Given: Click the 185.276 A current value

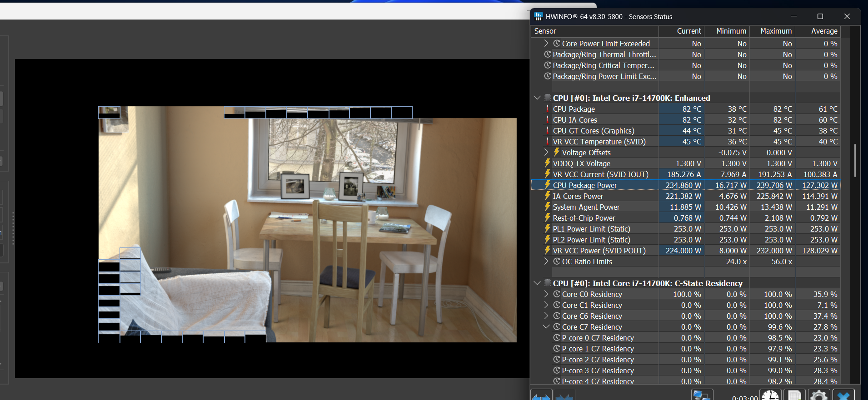Looking at the screenshot, I should pos(684,174).
